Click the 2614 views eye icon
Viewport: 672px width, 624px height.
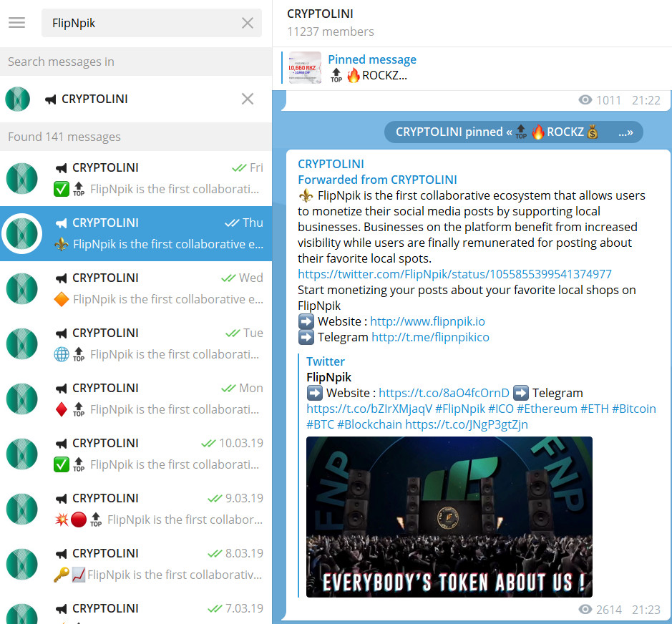tap(585, 609)
